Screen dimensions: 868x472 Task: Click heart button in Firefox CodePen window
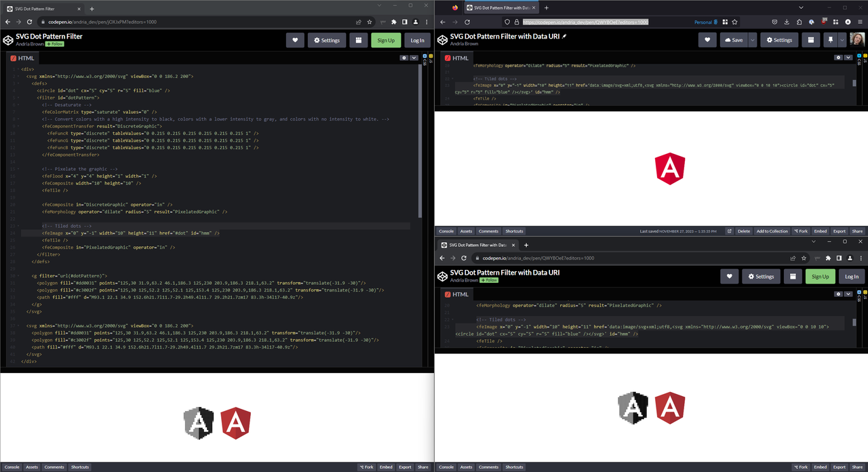(707, 40)
